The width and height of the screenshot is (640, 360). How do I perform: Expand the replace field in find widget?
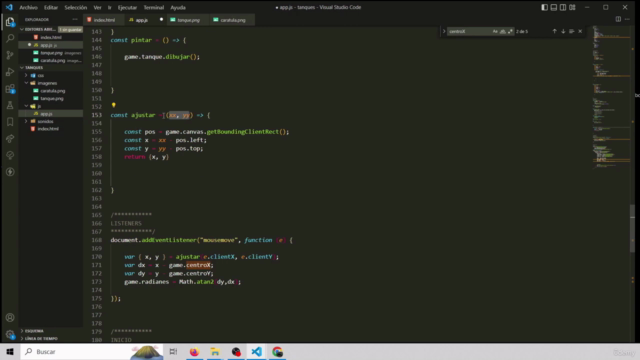click(x=444, y=31)
